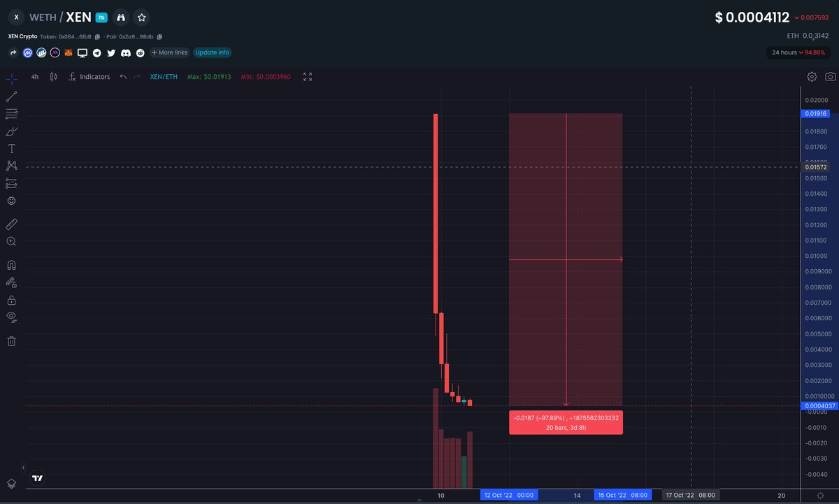The image size is (839, 504).
Task: Copy the pair address 0x2a9...98db
Action: tap(160, 36)
